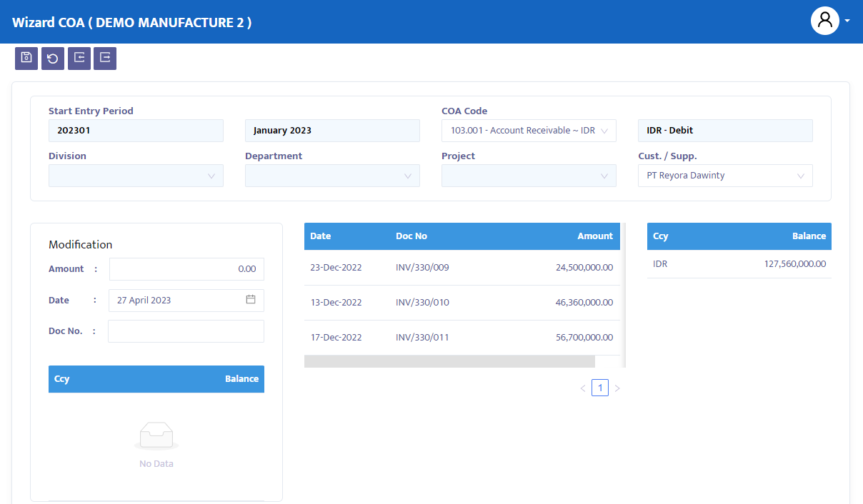This screenshot has width=863, height=504.
Task: Click the 17-Dec-2022 date cell
Action: coord(336,338)
